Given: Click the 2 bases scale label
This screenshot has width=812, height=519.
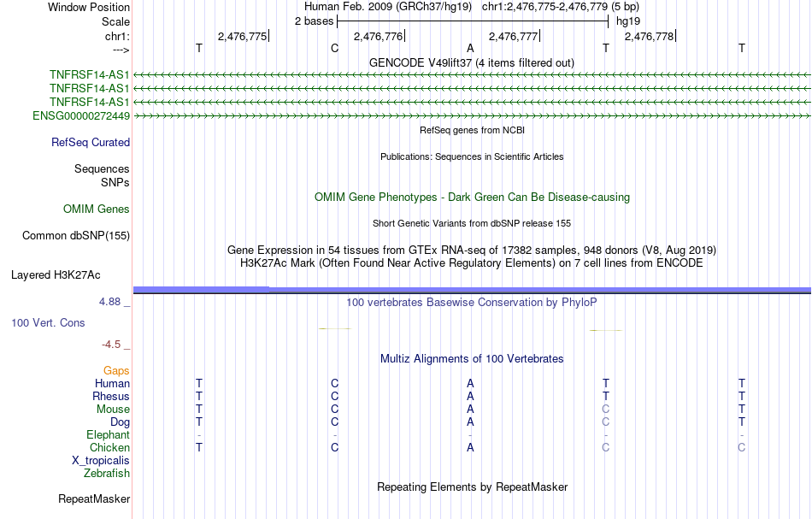Looking at the screenshot, I should (x=314, y=21).
